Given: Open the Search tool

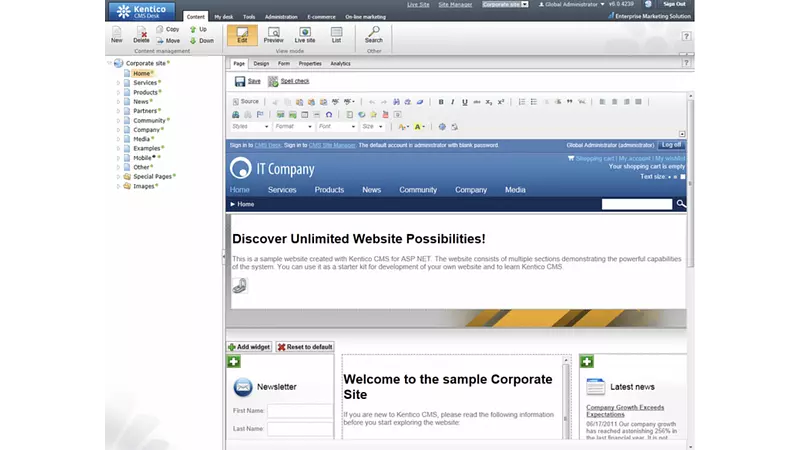Looking at the screenshot, I should 373,35.
